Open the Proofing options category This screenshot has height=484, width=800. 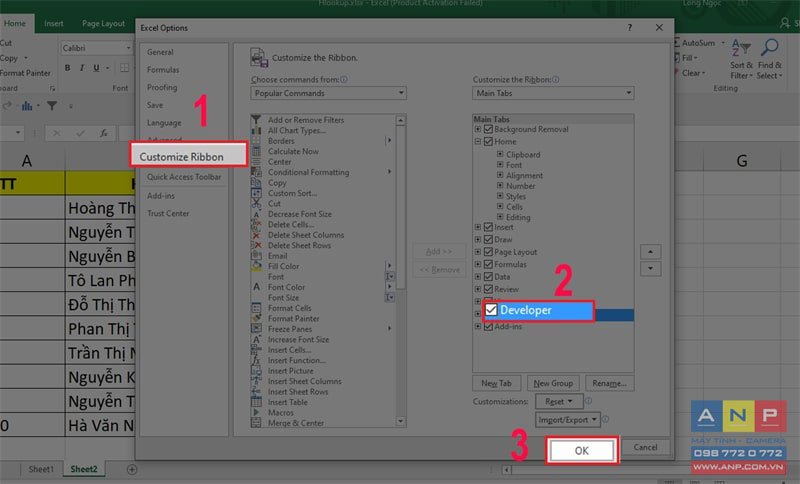pyautogui.click(x=162, y=87)
